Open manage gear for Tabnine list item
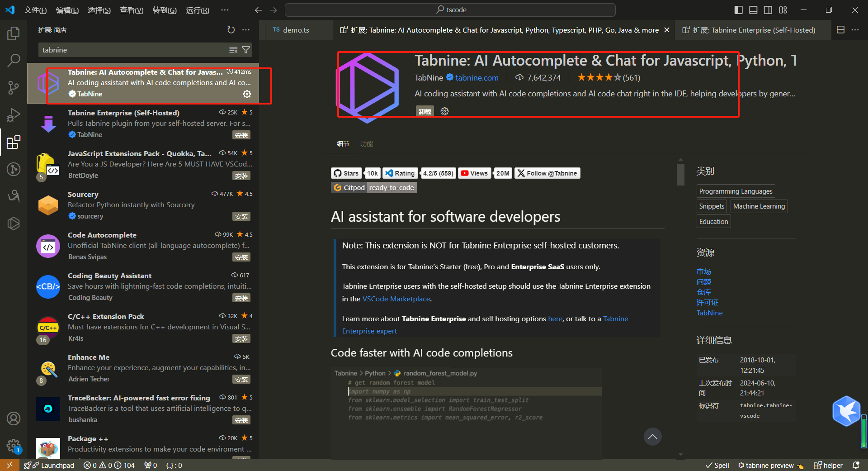This screenshot has height=471, width=868. (247, 94)
